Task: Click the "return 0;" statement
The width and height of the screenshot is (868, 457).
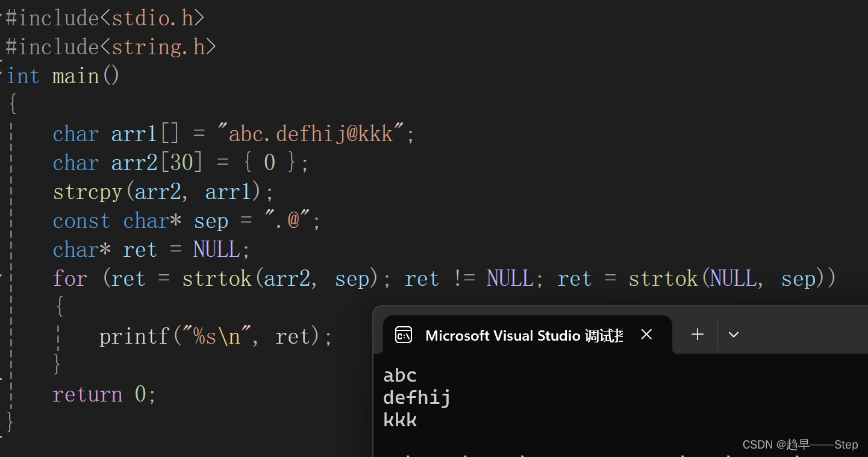Action: [x=104, y=394]
